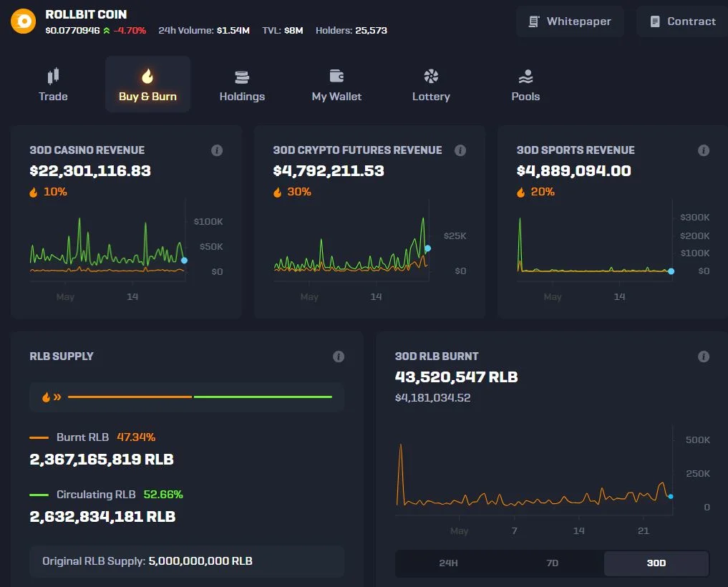Click blue endpoint on casino revenue chart
This screenshot has width=728, height=587.
coord(184,261)
